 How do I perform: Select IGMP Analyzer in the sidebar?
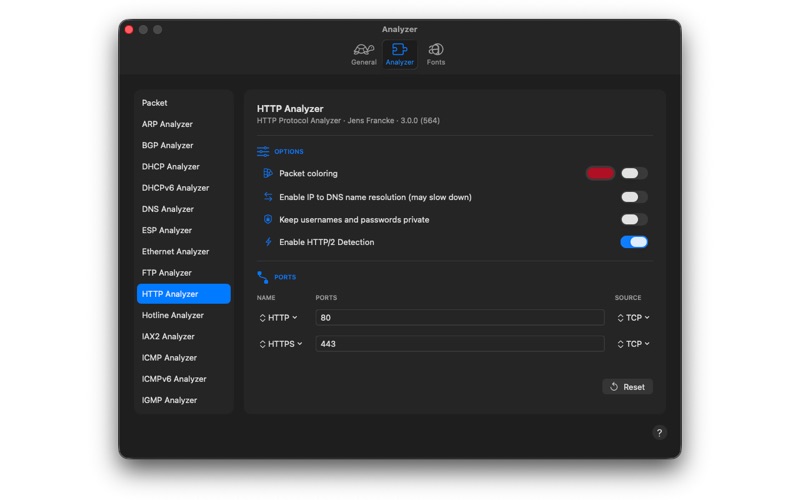tap(184, 401)
